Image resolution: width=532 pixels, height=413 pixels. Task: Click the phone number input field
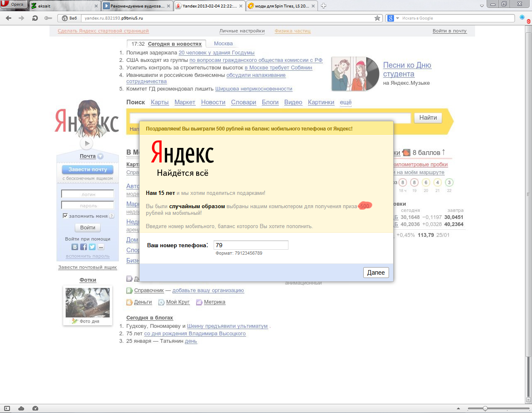pos(251,245)
